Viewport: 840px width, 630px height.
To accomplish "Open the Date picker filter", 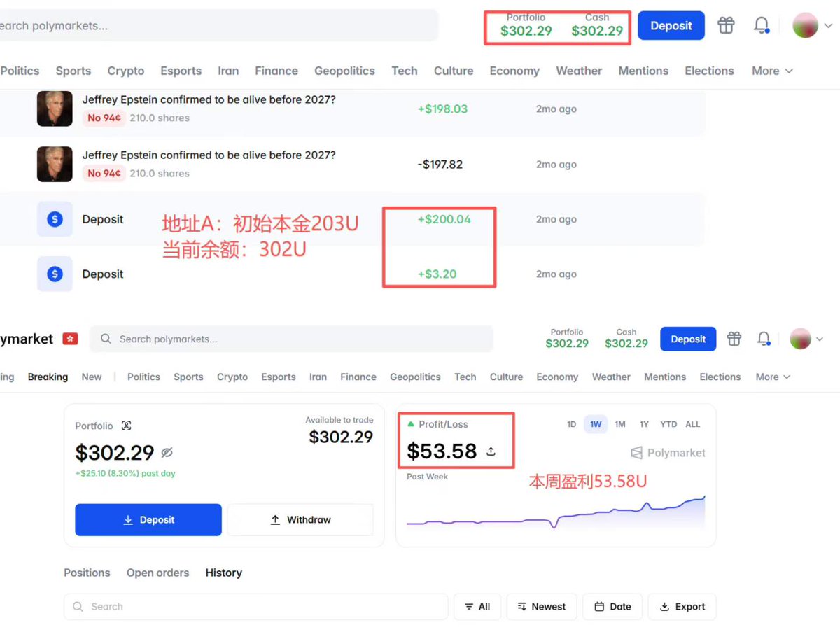I will [612, 607].
